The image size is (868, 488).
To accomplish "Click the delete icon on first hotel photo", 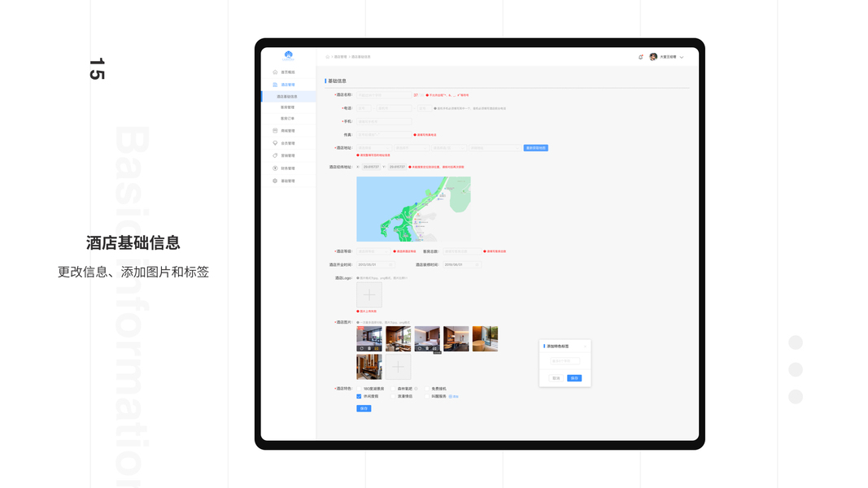I will tap(369, 348).
